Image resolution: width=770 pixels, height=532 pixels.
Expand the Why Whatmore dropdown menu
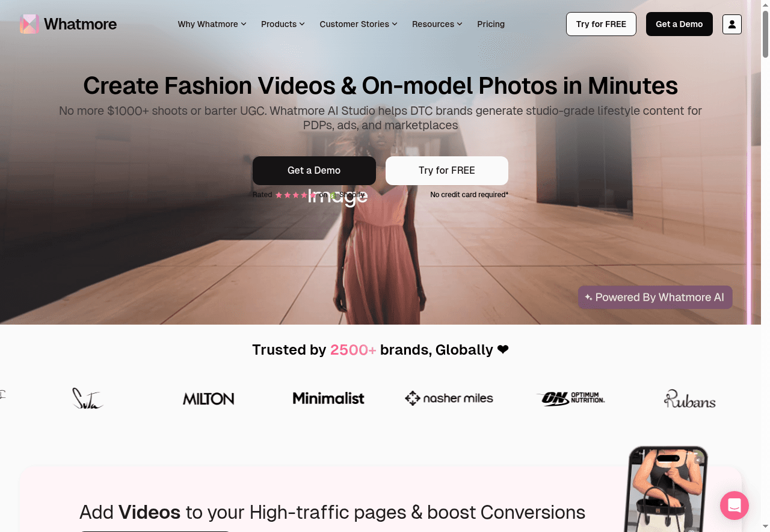pyautogui.click(x=212, y=24)
